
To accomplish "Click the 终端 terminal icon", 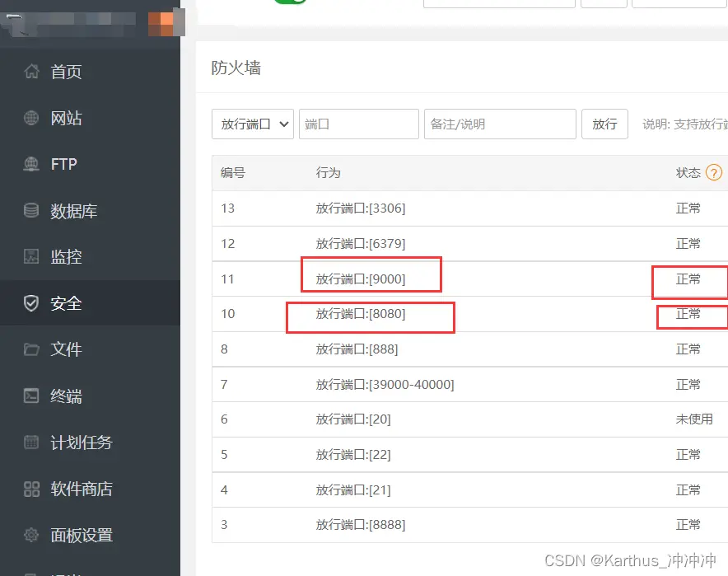I will pyautogui.click(x=31, y=396).
